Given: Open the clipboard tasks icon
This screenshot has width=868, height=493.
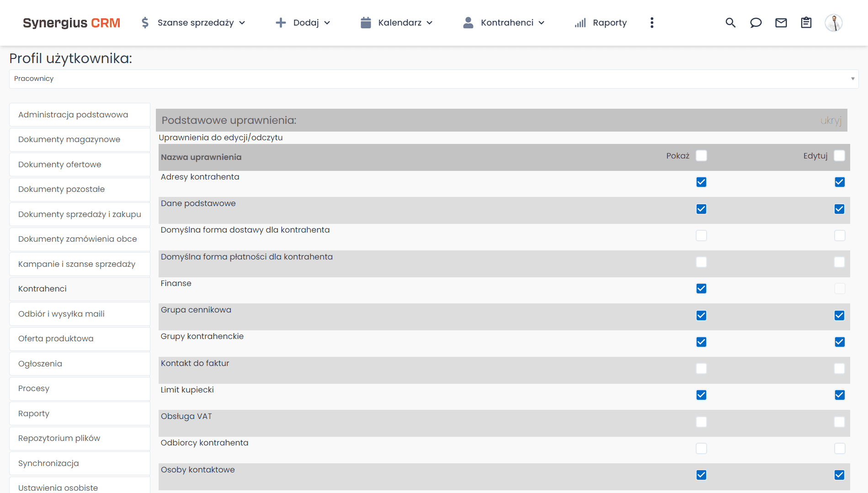Looking at the screenshot, I should click(x=806, y=22).
